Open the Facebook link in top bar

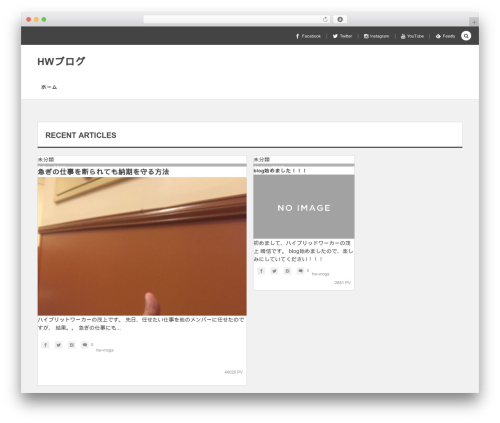pyautogui.click(x=308, y=36)
